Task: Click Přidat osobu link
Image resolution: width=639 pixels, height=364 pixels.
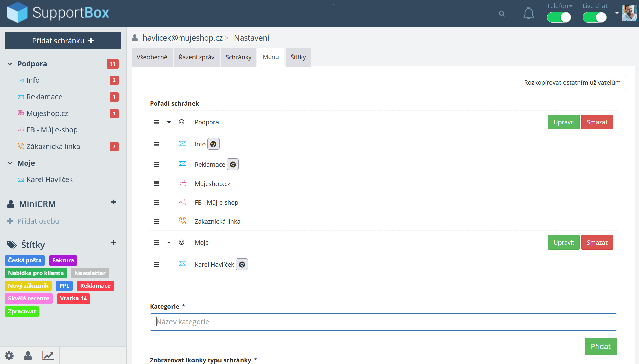Action: tap(33, 221)
